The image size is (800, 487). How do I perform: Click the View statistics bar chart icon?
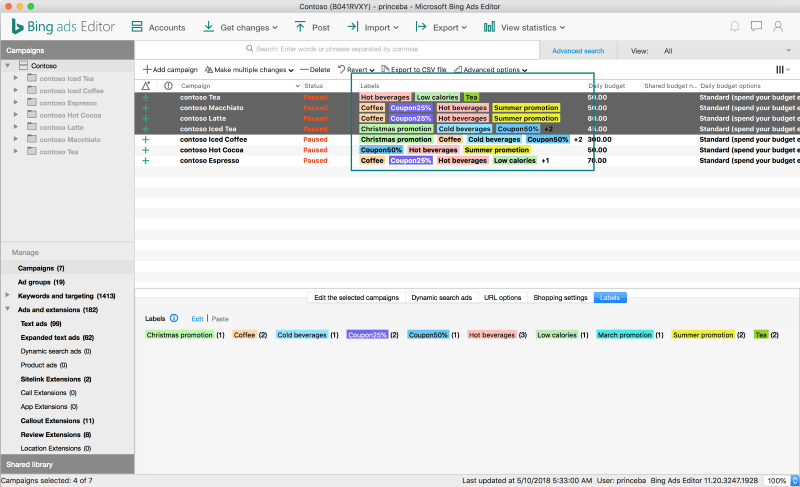point(489,27)
